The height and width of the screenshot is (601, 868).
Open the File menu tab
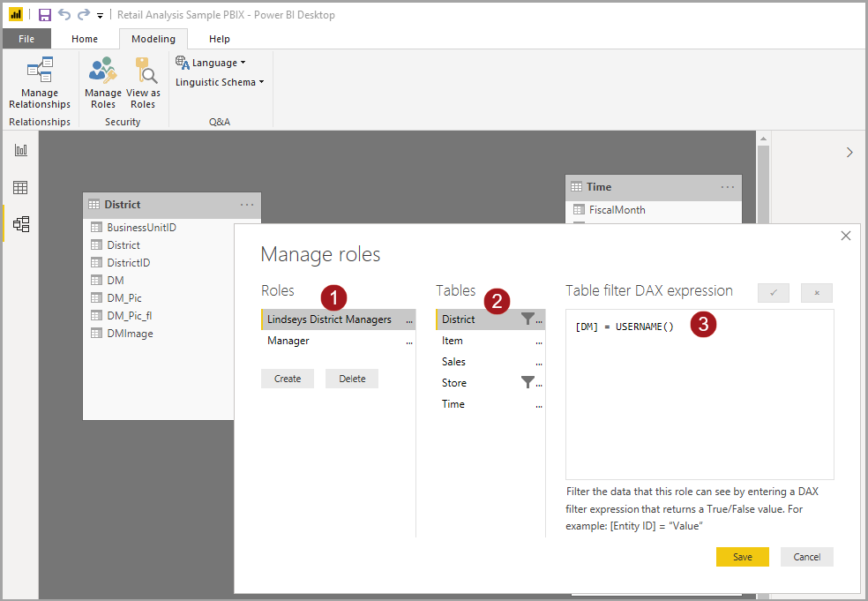26,39
